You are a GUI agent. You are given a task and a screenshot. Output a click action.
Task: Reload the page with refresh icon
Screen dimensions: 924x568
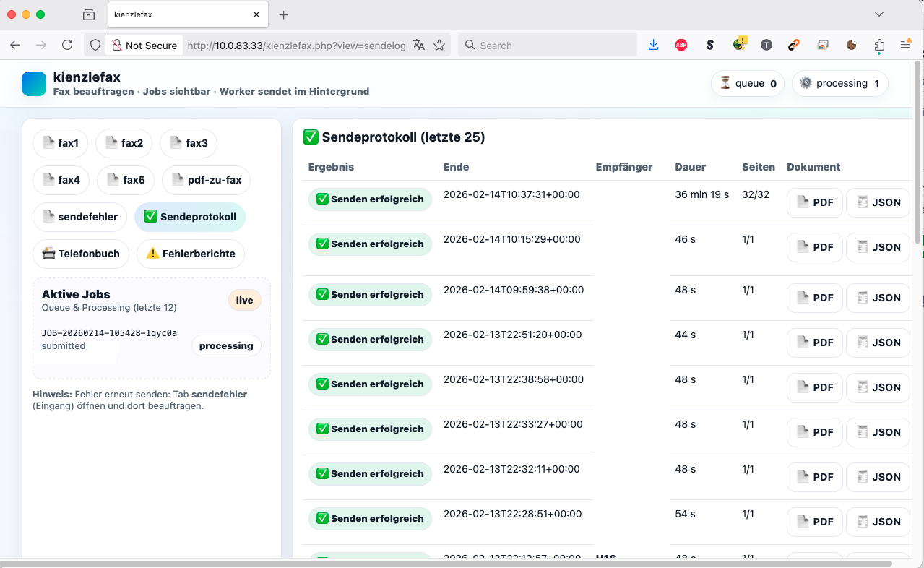[67, 45]
